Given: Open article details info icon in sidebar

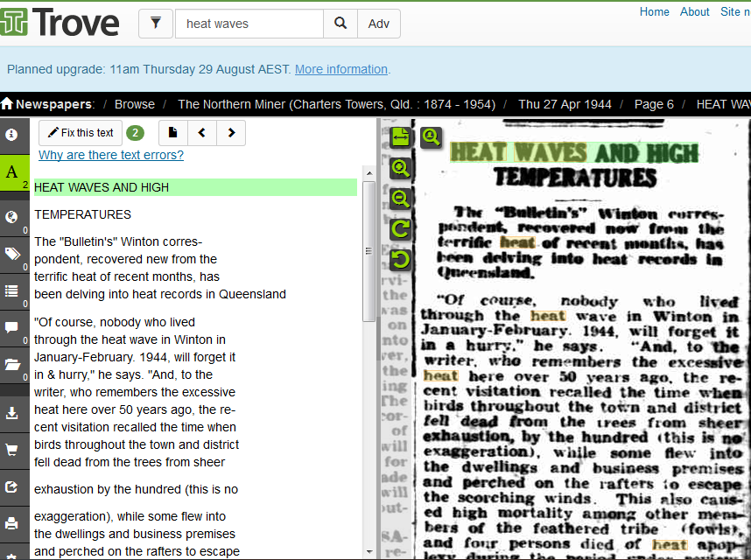Looking at the screenshot, I should (x=12, y=135).
